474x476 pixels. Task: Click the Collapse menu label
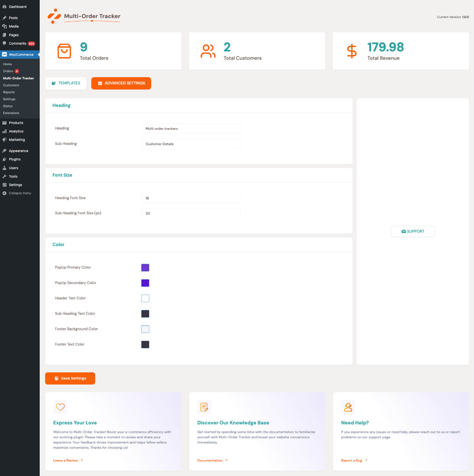coord(20,193)
